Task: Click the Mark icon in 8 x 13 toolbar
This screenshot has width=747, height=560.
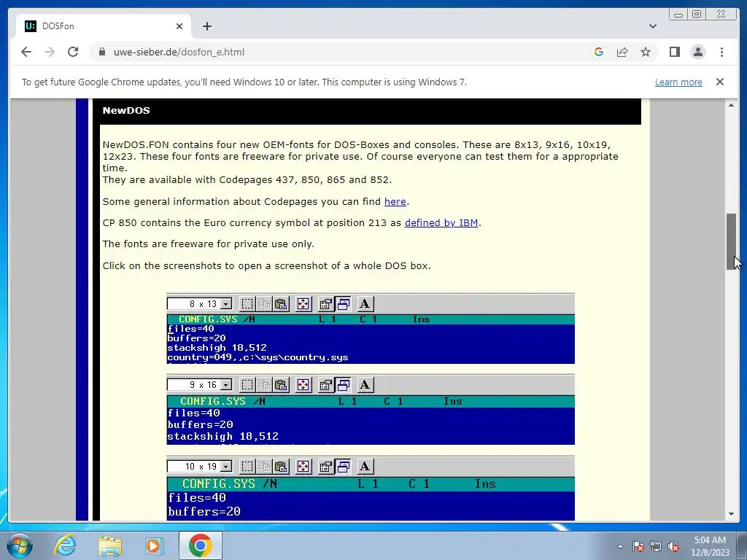Action: [247, 304]
